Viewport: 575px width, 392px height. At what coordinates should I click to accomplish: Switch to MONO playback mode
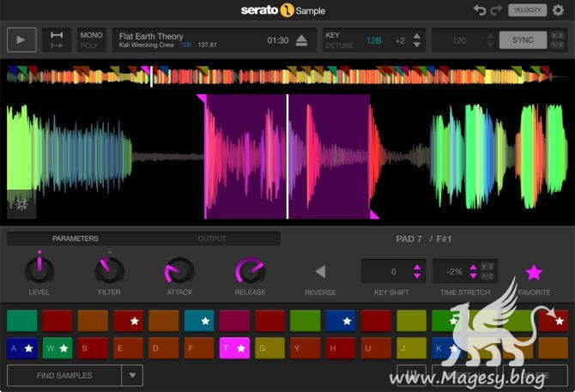[x=91, y=35]
